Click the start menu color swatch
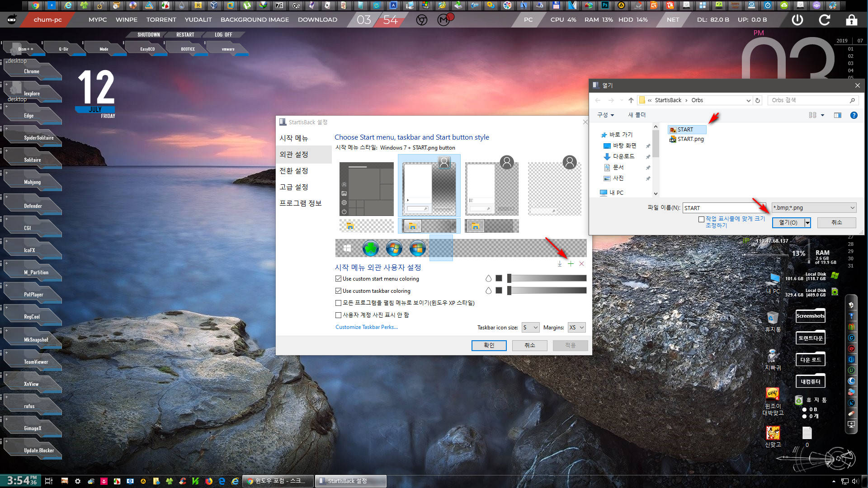Screen dimensions: 868x488 coord(499,278)
